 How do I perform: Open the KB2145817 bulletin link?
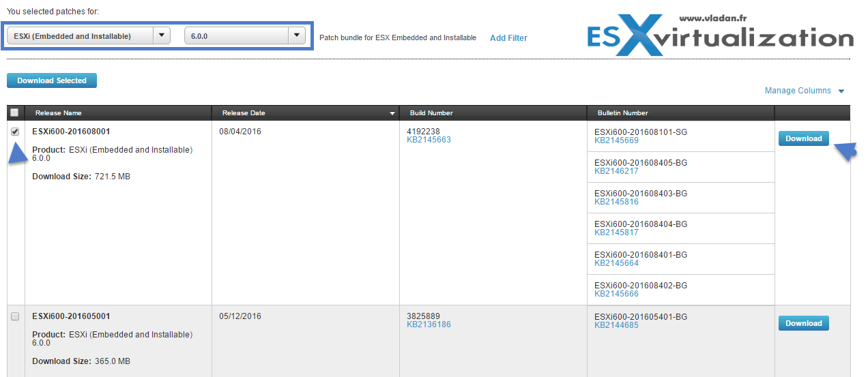(616, 232)
